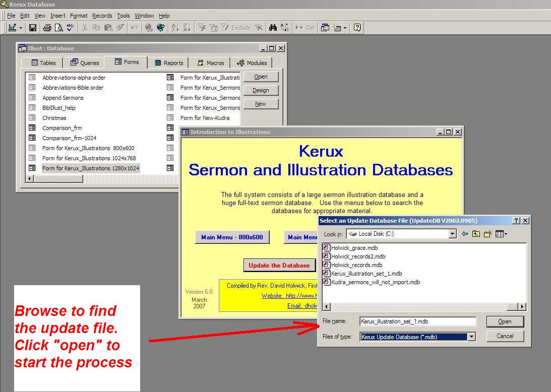Switch to the Modules tab
This screenshot has height=392, width=551.
click(252, 63)
